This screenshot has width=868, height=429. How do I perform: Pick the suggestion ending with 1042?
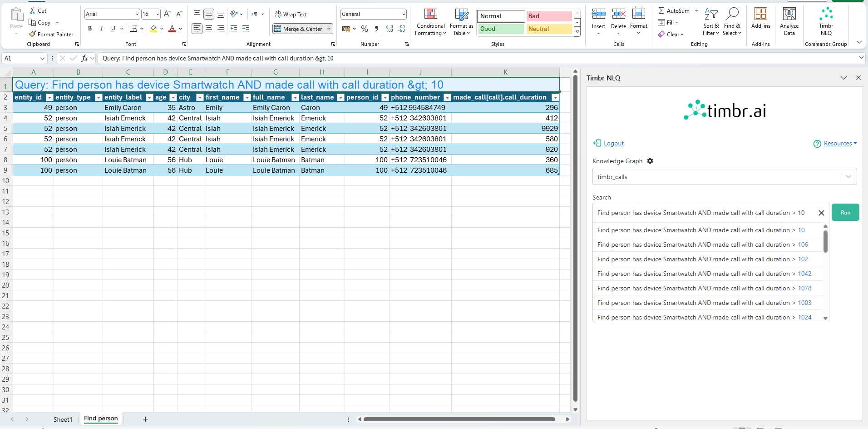coord(704,274)
